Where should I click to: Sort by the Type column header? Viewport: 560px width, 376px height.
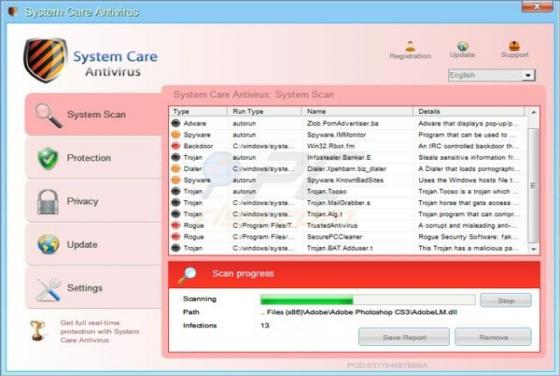coord(198,111)
